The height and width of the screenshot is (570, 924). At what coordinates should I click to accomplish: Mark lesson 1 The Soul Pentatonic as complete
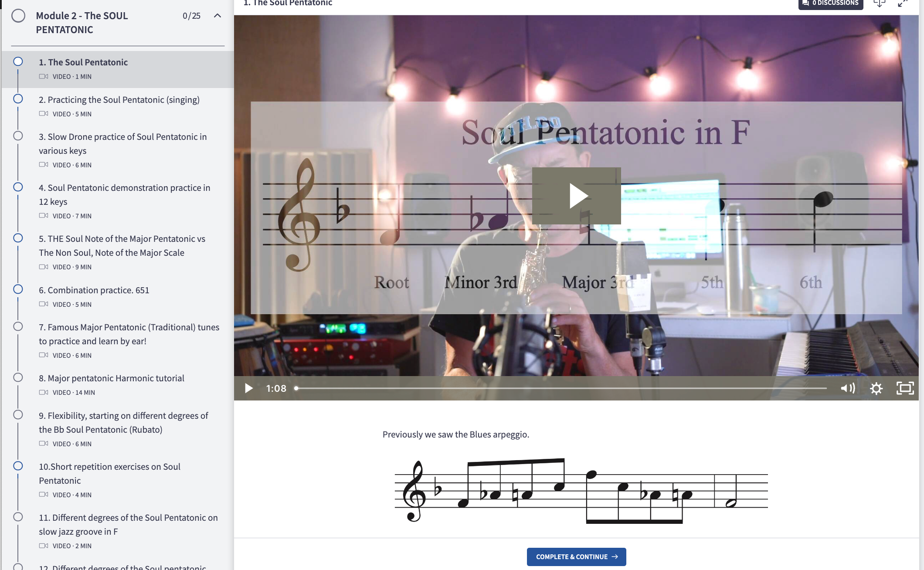click(x=18, y=61)
